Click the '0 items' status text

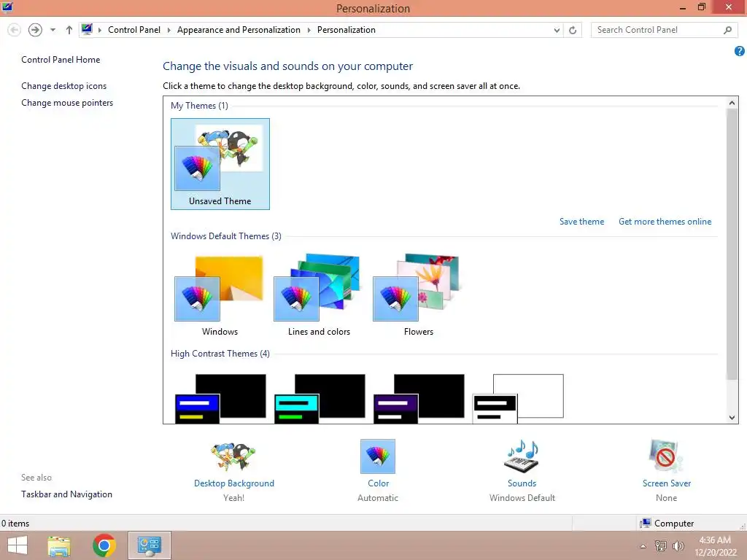pyautogui.click(x=15, y=524)
